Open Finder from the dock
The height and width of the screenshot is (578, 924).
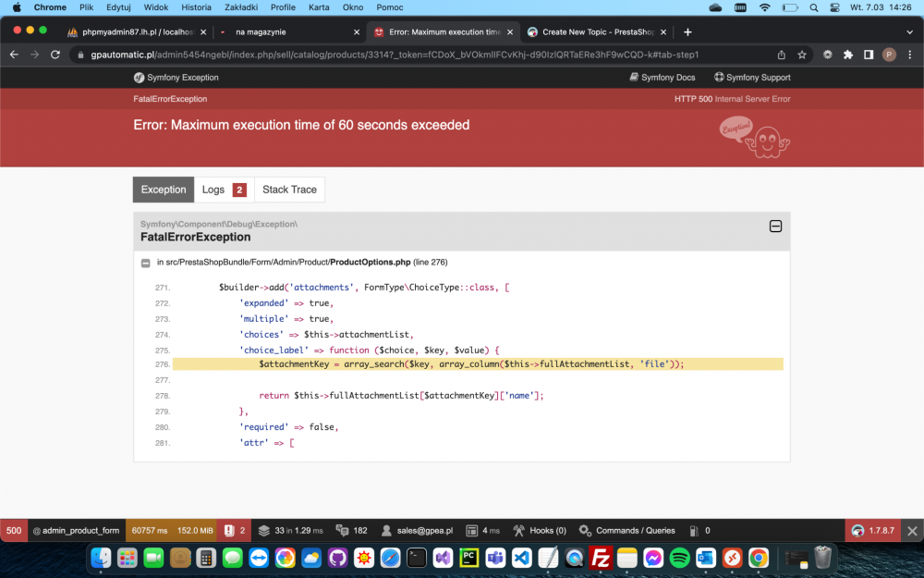tap(102, 558)
